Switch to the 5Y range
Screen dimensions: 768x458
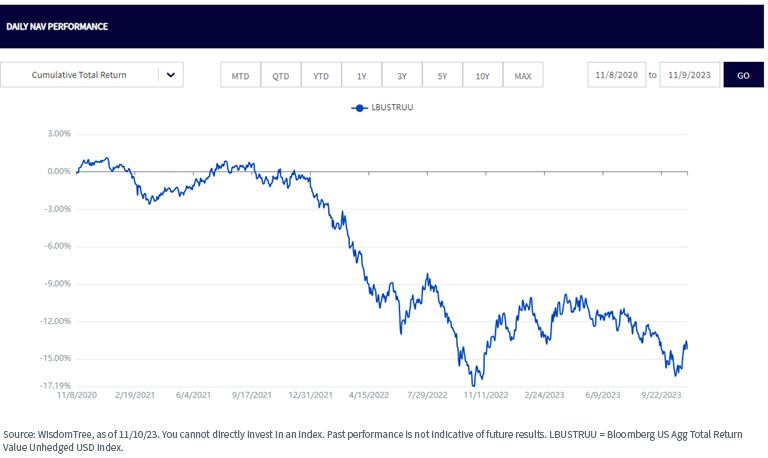442,75
